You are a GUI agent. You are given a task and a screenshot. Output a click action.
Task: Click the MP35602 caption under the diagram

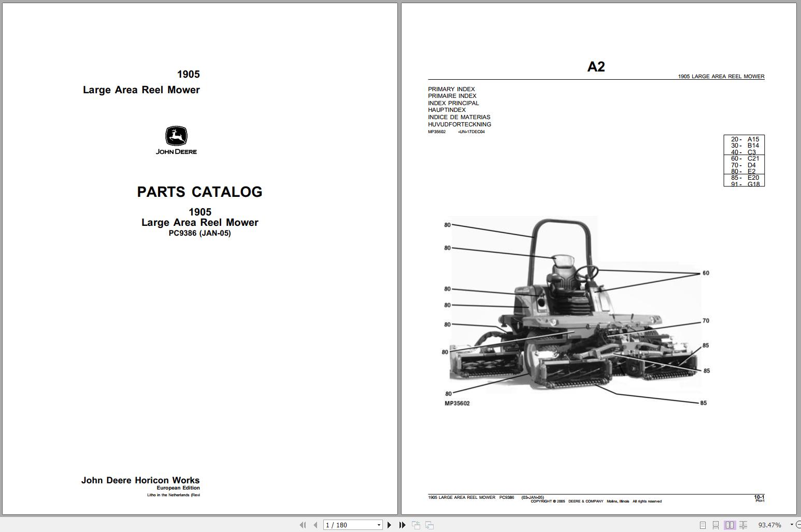tap(457, 404)
